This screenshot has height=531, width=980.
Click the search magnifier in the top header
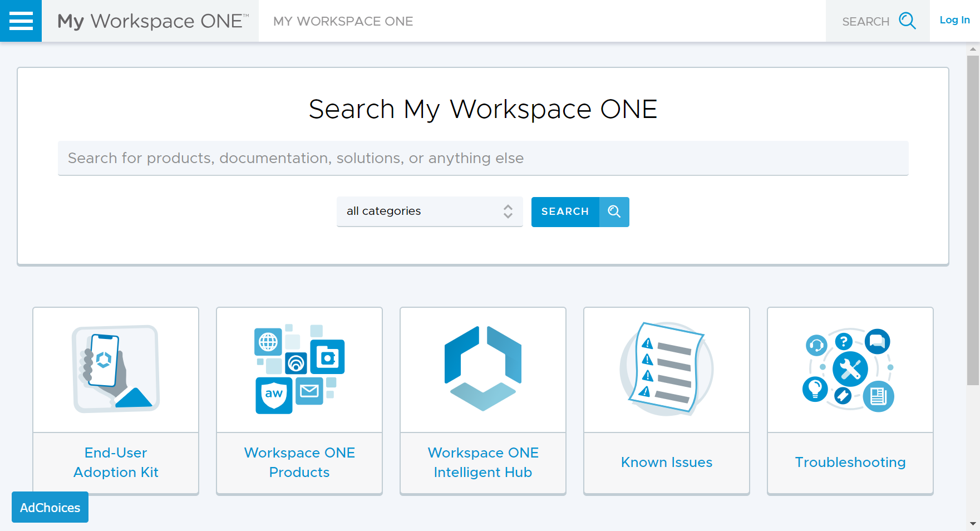pos(907,21)
